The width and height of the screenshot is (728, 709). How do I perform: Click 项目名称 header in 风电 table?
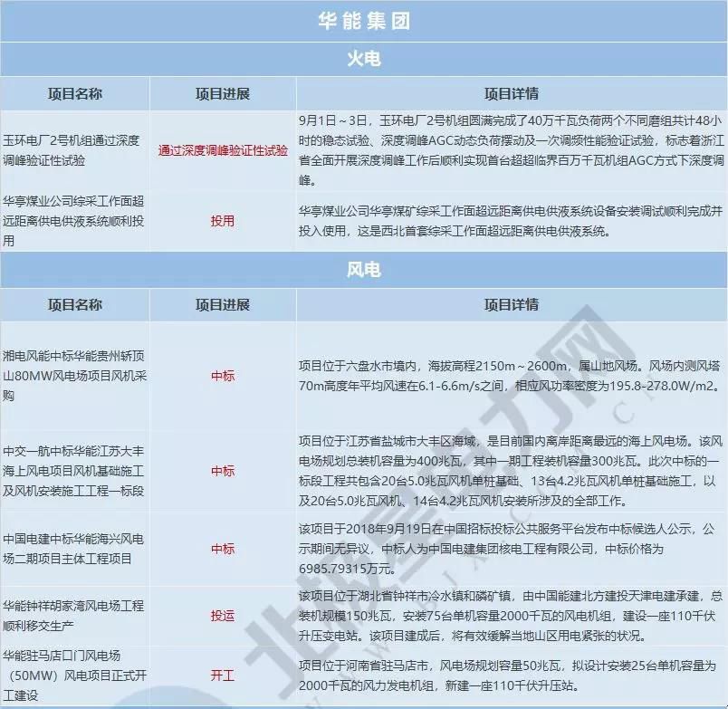(x=75, y=304)
